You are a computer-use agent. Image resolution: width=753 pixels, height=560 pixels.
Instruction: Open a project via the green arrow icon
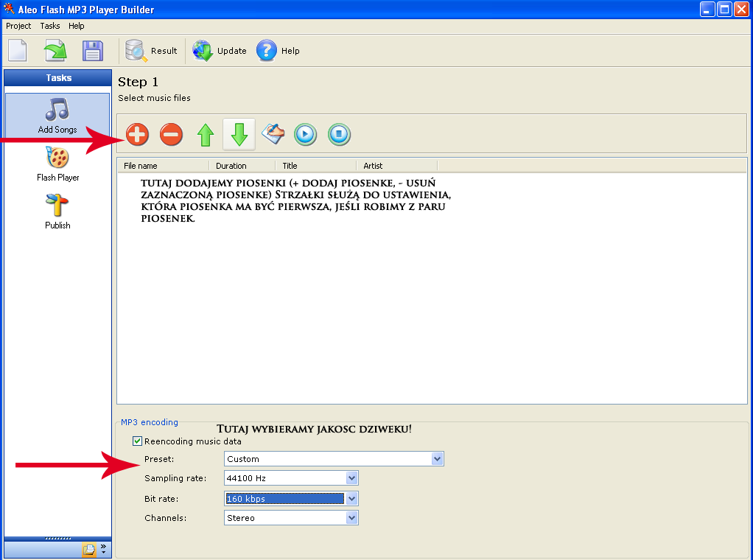pos(55,50)
